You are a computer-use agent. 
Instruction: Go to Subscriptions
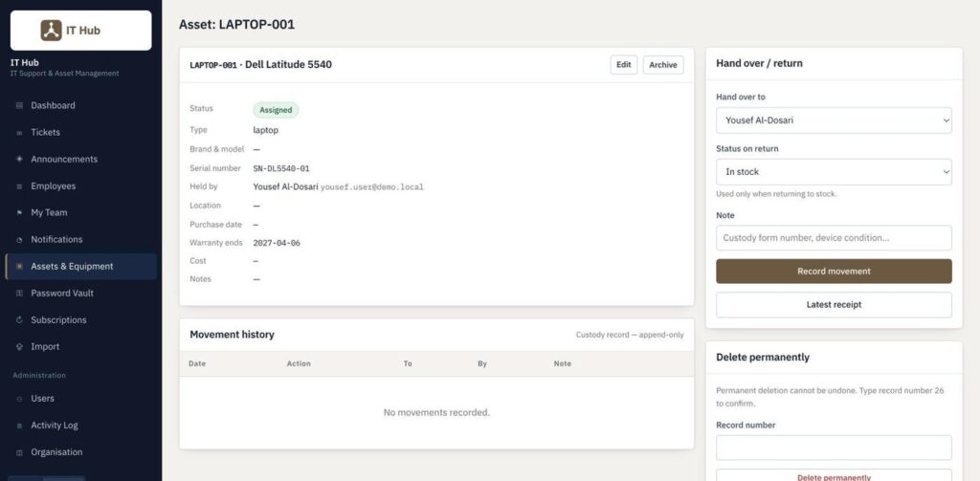[80, 319]
